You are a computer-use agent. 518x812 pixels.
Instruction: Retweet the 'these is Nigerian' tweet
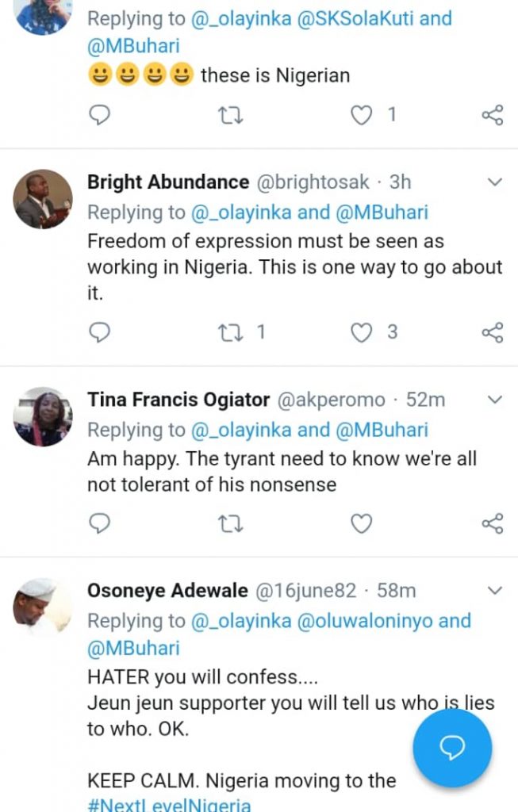coord(230,116)
